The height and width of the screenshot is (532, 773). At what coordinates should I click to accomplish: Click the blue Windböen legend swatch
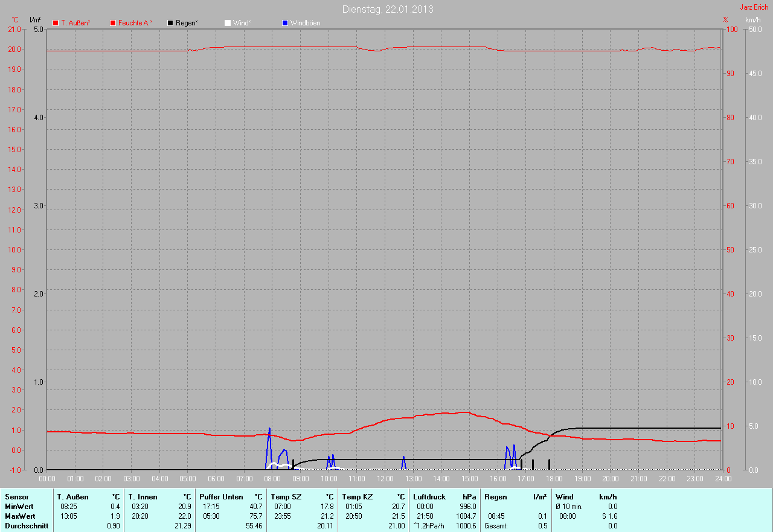click(285, 23)
